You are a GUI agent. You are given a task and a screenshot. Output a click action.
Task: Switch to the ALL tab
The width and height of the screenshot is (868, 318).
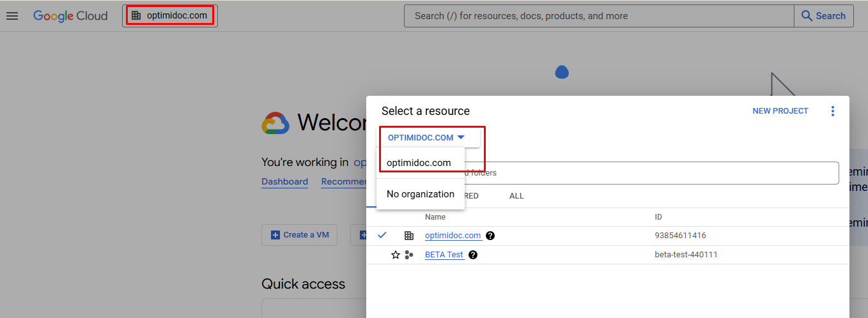pyautogui.click(x=516, y=196)
